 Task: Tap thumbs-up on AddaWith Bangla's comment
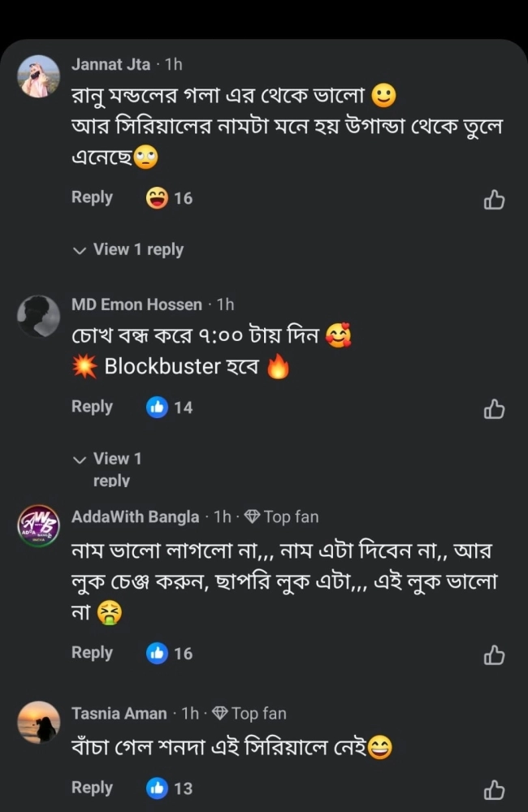click(494, 654)
